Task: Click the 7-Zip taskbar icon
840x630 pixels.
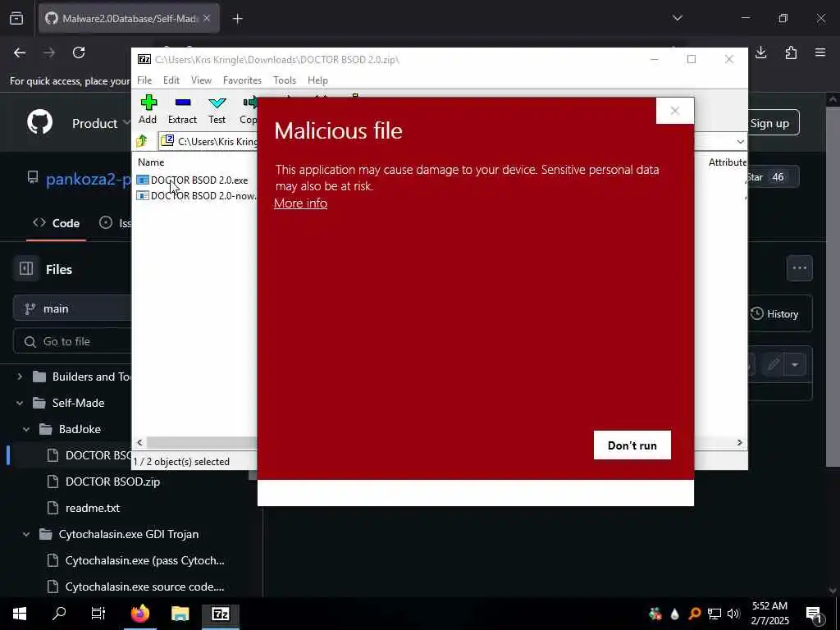Action: tap(220, 614)
